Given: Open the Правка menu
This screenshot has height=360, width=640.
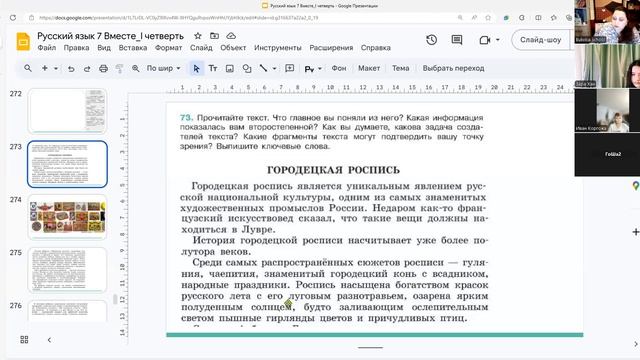Looking at the screenshot, I should coord(76,48).
